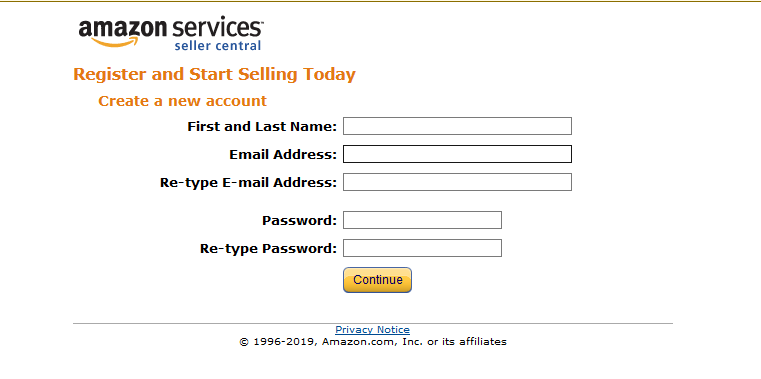The height and width of the screenshot is (379, 761).
Task: Click the 'Re-type Password:' label
Action: pyautogui.click(x=268, y=249)
